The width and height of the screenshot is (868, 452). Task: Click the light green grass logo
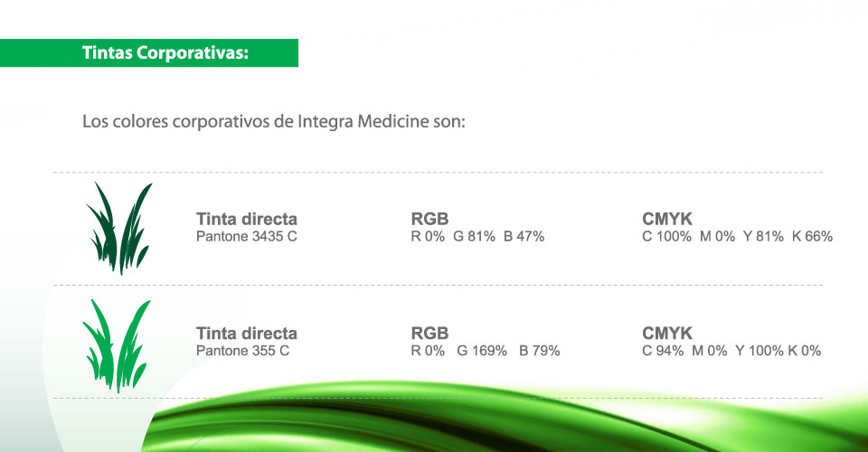[x=117, y=345]
